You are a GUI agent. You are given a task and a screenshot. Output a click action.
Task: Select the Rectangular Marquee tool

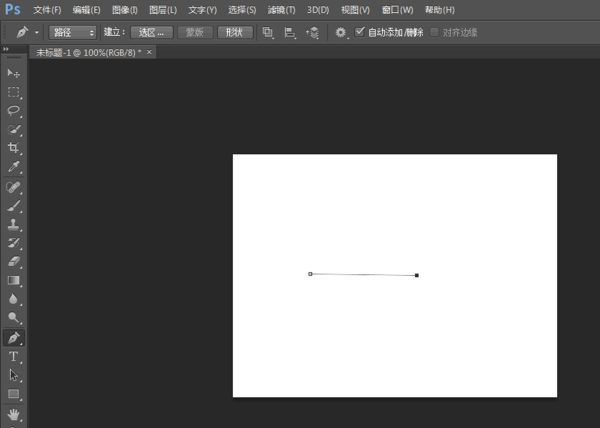(x=13, y=92)
